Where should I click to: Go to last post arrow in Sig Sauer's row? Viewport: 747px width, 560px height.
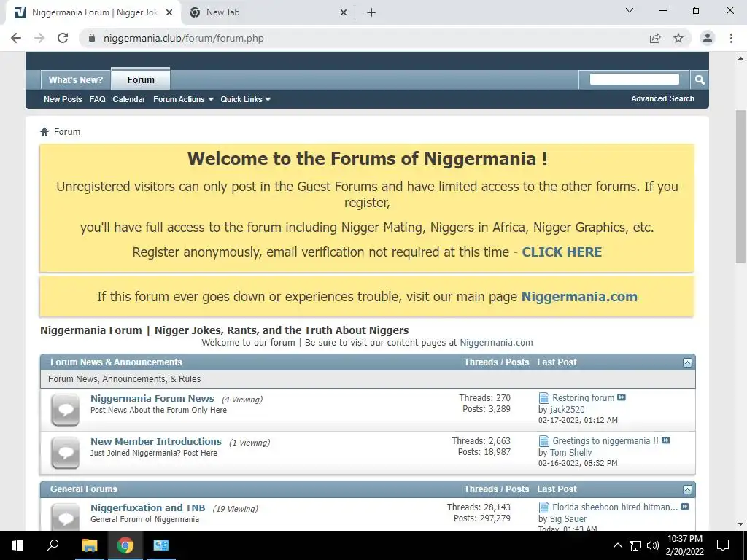684,507
